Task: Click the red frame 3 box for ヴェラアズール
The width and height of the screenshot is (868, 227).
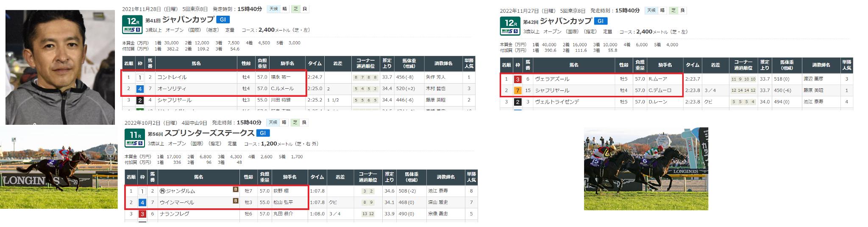Action: (x=517, y=79)
